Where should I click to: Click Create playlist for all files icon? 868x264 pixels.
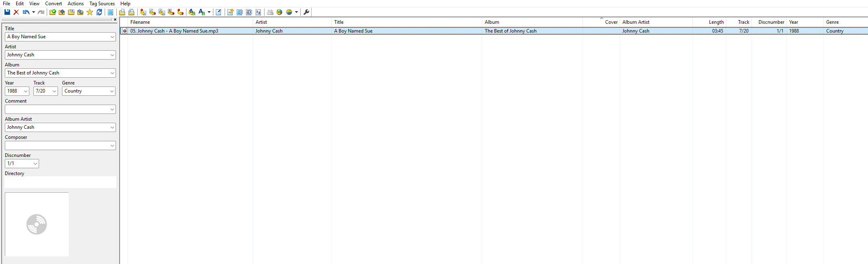pyautogui.click(x=240, y=12)
